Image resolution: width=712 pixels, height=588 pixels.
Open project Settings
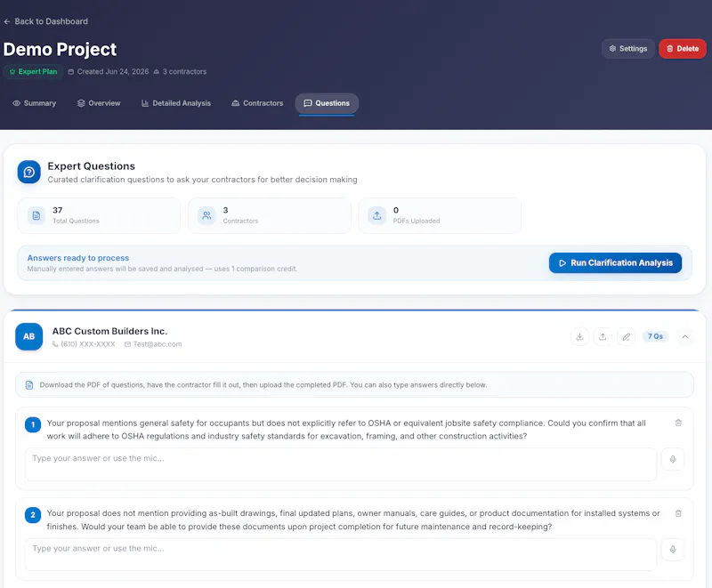pyautogui.click(x=628, y=49)
